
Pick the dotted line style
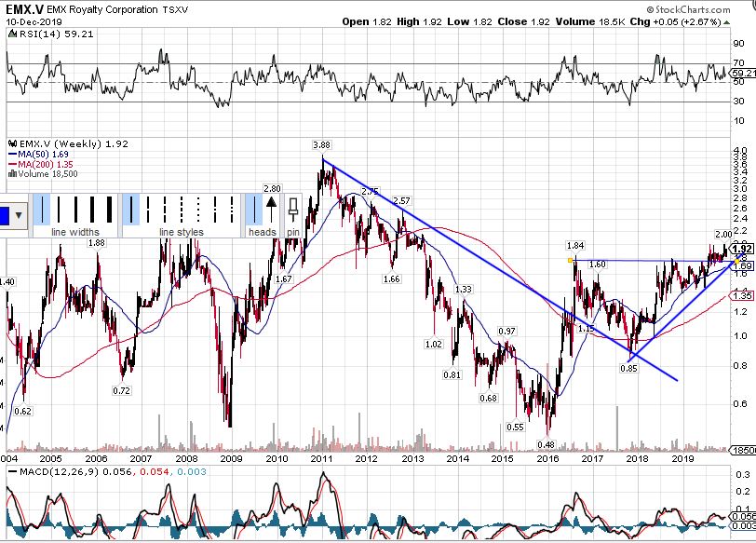[x=198, y=210]
